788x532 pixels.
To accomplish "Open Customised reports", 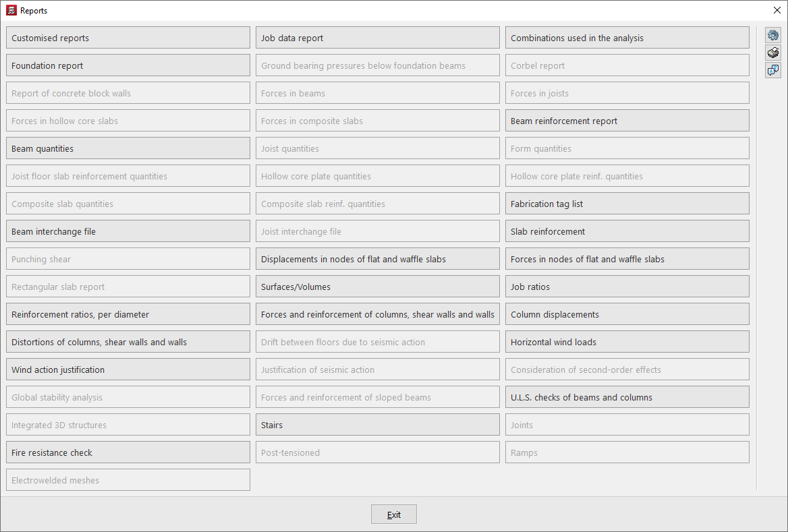I will coord(128,38).
